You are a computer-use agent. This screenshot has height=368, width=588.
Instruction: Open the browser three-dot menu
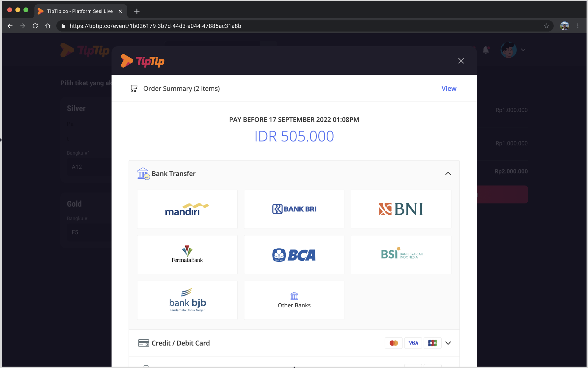pos(577,26)
